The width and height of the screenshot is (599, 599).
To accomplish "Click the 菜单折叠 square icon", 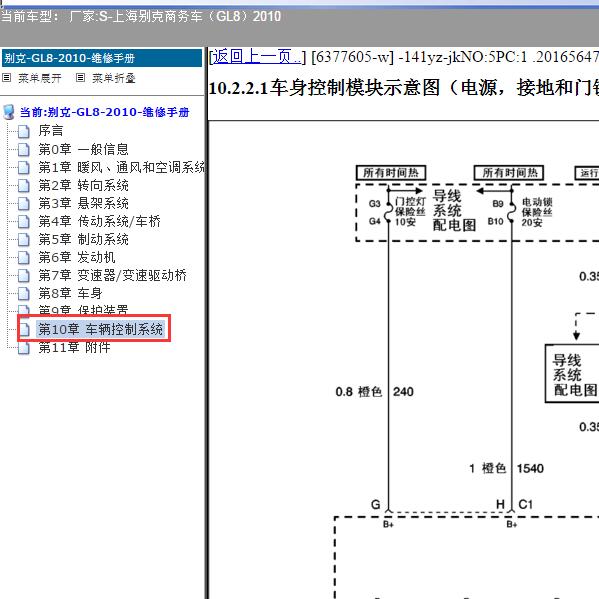I will [x=80, y=78].
